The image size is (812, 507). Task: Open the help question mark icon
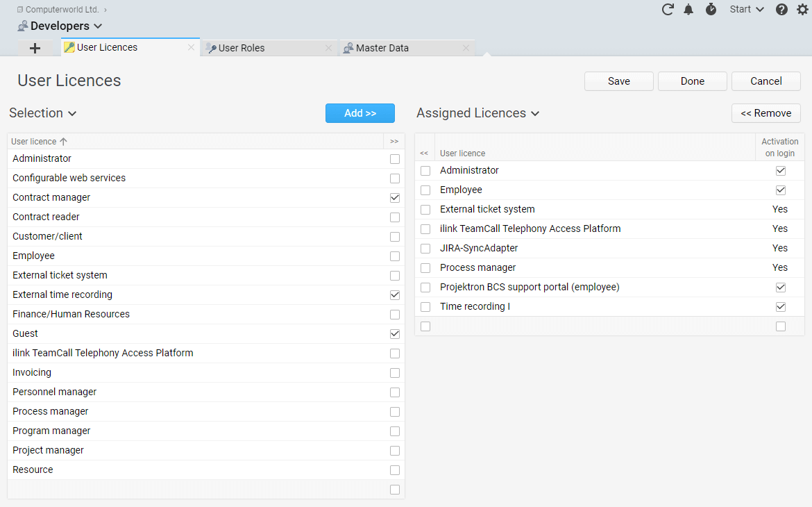(781, 10)
